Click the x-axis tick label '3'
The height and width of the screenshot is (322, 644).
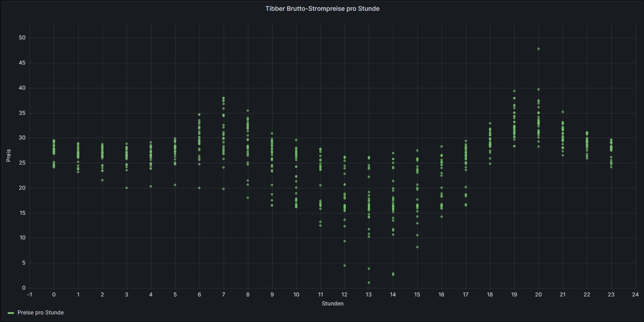pos(127,295)
